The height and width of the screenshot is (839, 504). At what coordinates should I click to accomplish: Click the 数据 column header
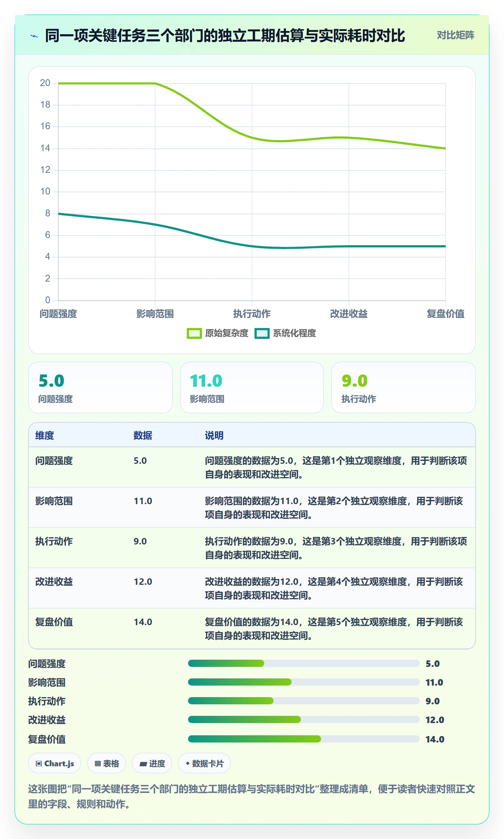coord(143,435)
